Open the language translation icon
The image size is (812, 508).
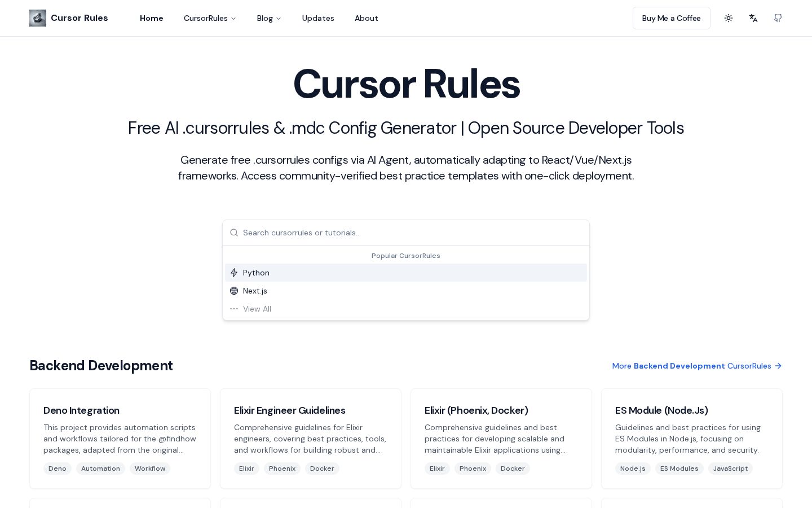coord(753,18)
